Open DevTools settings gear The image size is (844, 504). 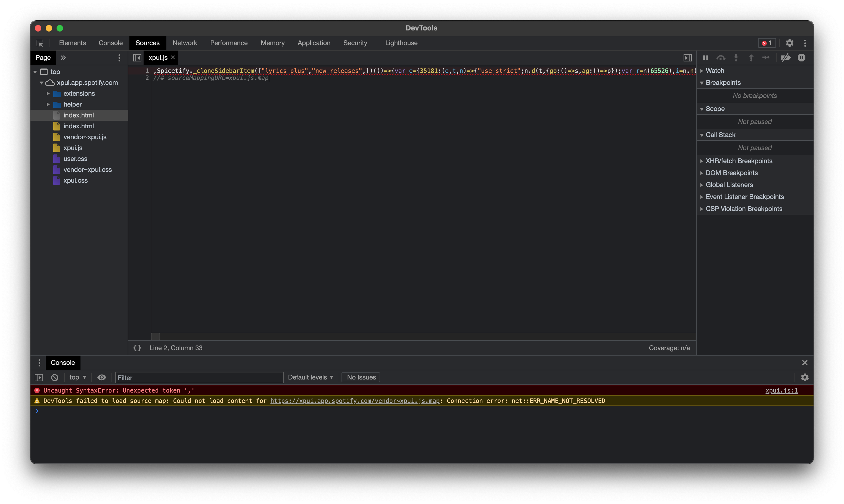point(790,43)
